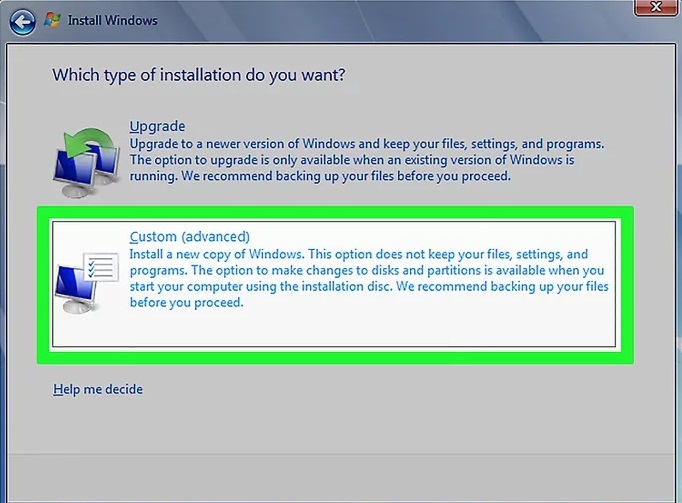This screenshot has width=682, height=503.
Task: Click the Windows flag logo in title bar
Action: point(53,20)
